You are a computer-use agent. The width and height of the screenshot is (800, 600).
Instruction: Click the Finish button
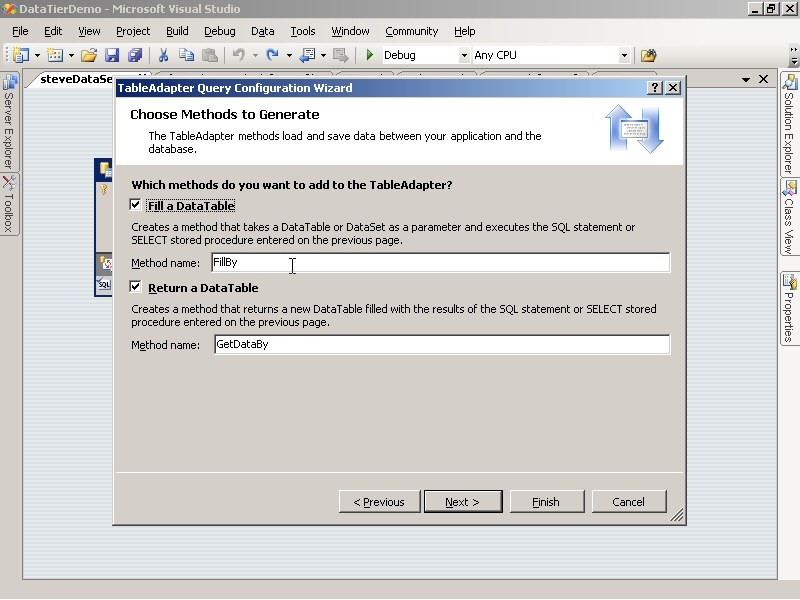[x=546, y=502]
